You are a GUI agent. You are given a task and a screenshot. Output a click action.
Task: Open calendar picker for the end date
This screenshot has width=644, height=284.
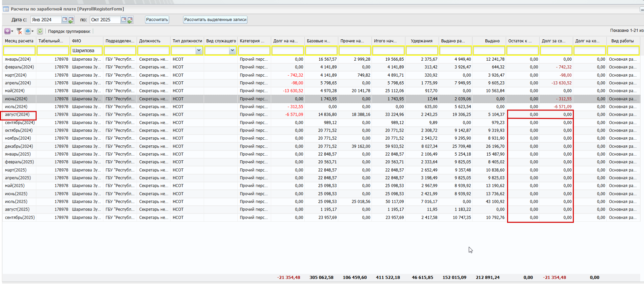(x=124, y=20)
